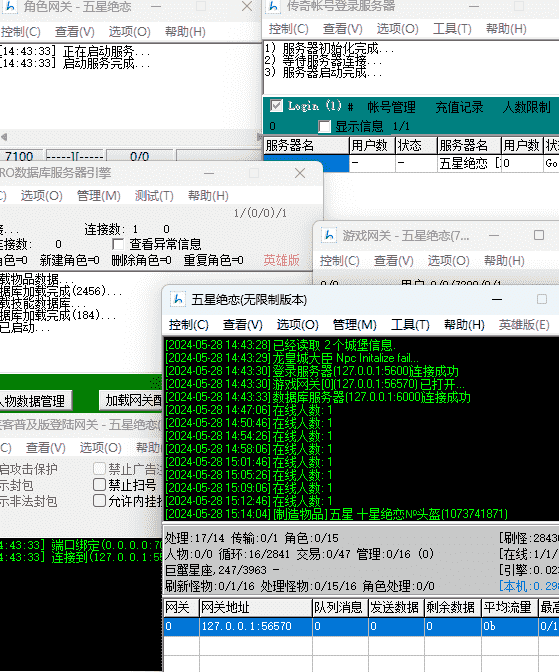Select the highlighted blue server name cell

click(306, 163)
